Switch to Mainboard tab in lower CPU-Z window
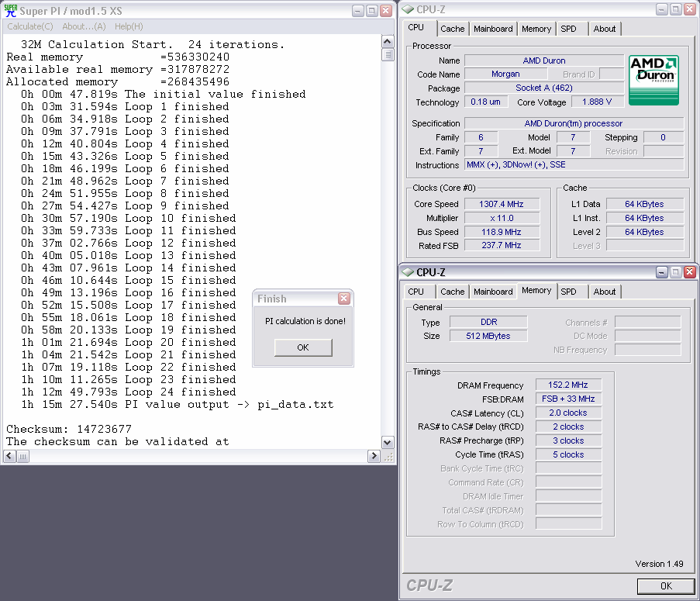Image resolution: width=700 pixels, height=601 pixels. pyautogui.click(x=493, y=292)
